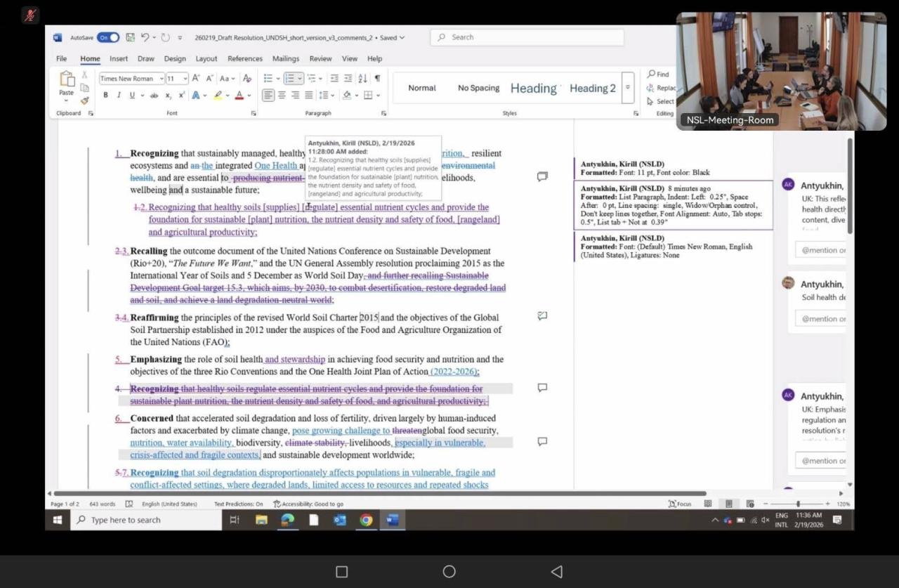Click the first @mention reply field
899x588 pixels.
(822, 250)
